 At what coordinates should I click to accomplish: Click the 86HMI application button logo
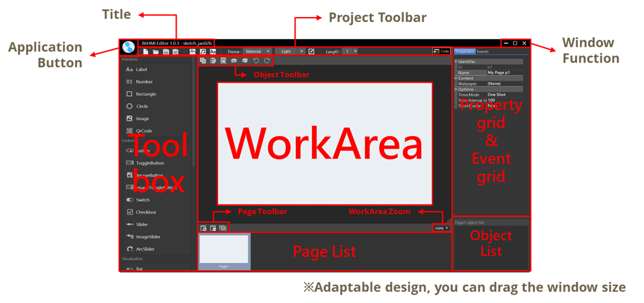(128, 47)
